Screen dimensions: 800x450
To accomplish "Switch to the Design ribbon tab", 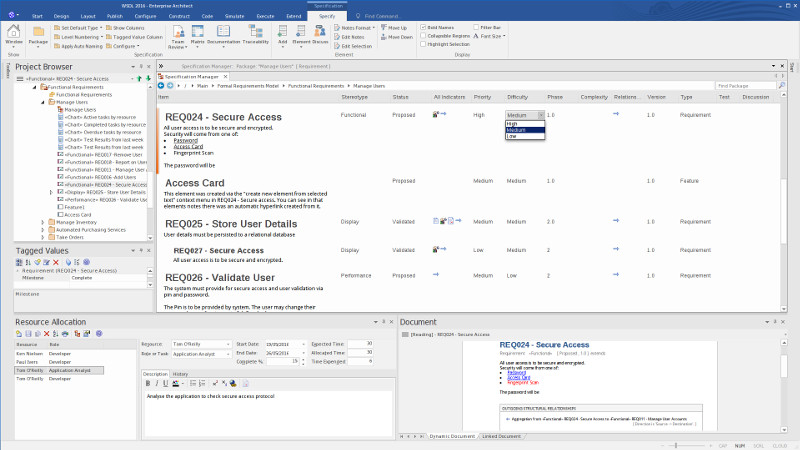I will pos(62,17).
